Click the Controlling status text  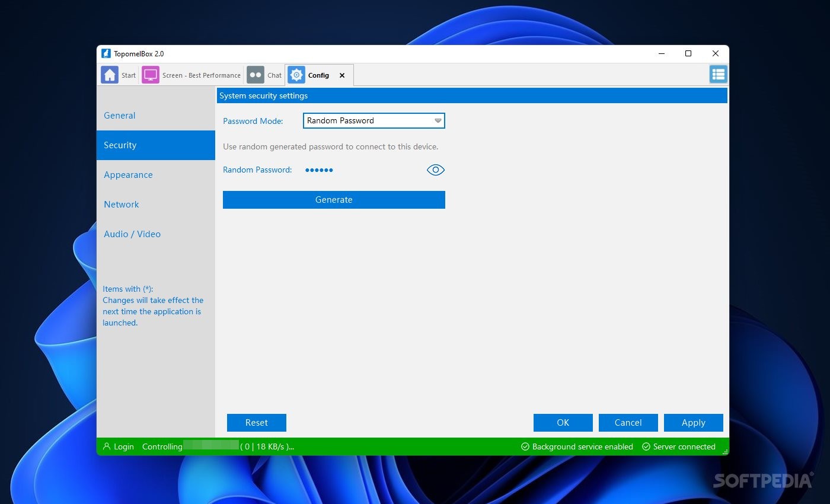click(x=162, y=446)
